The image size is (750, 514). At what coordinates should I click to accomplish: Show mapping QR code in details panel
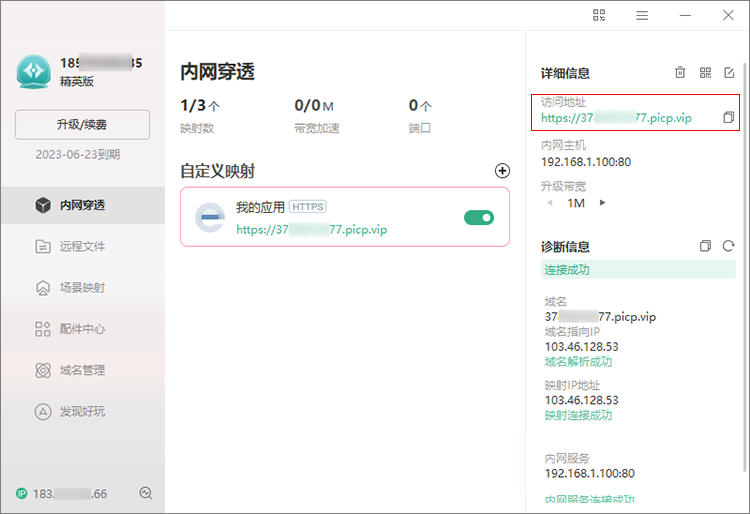pyautogui.click(x=705, y=73)
